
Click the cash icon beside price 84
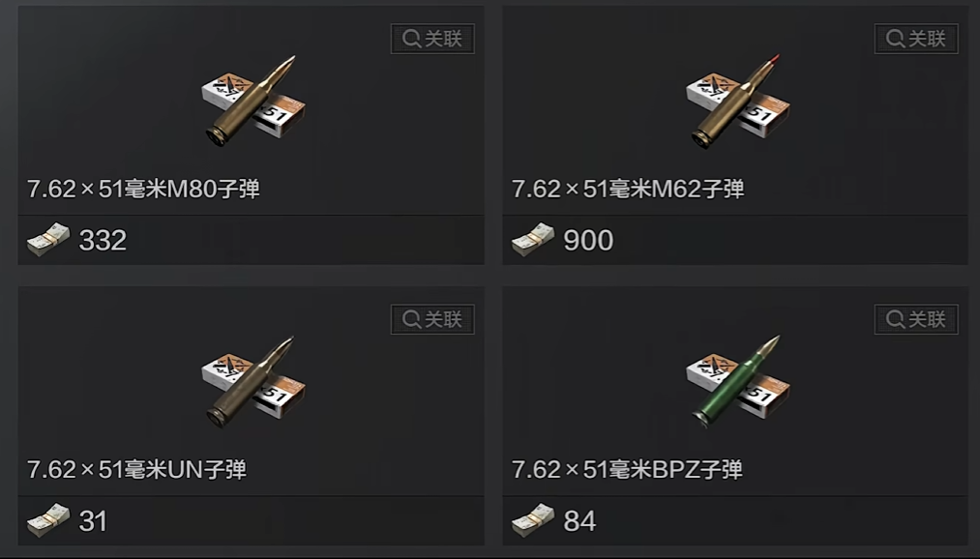pos(533,520)
